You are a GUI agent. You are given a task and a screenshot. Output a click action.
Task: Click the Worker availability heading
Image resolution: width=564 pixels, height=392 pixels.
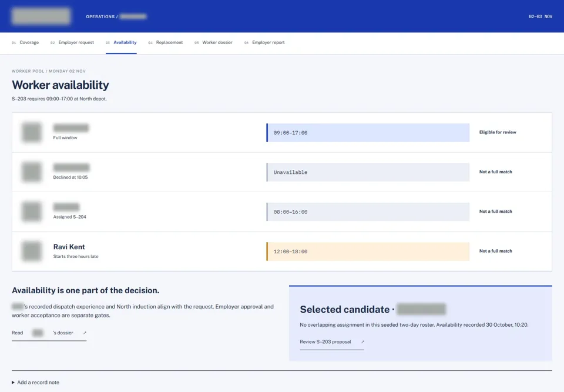[61, 85]
